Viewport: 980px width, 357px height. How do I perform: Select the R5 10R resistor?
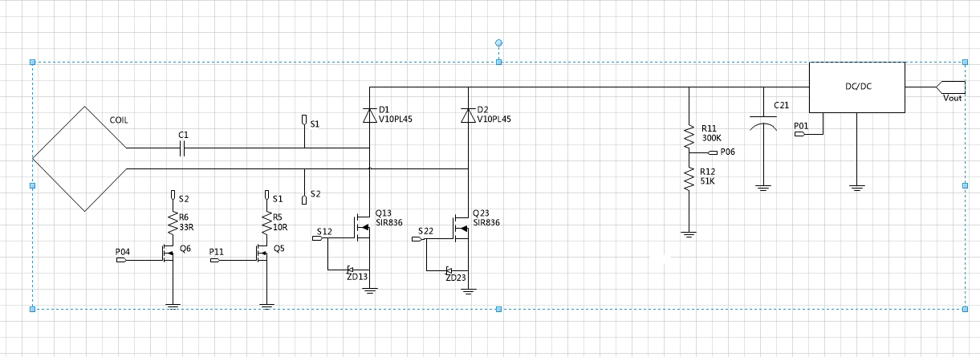tap(266, 223)
